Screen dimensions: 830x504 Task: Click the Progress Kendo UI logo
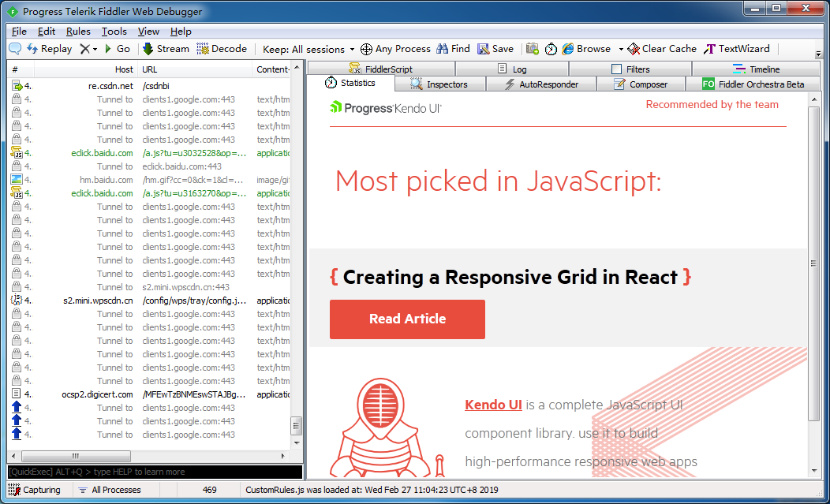click(x=385, y=108)
